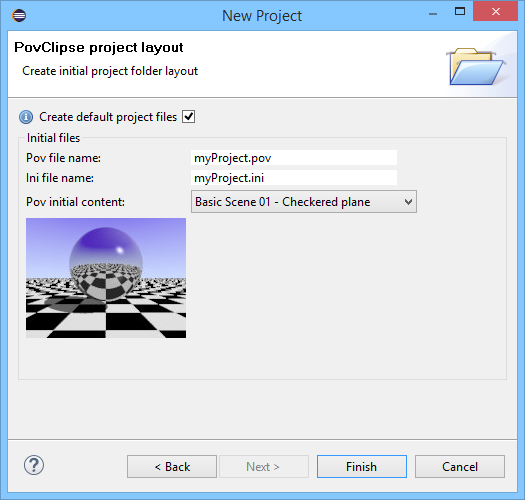Finish creating the project

point(362,467)
